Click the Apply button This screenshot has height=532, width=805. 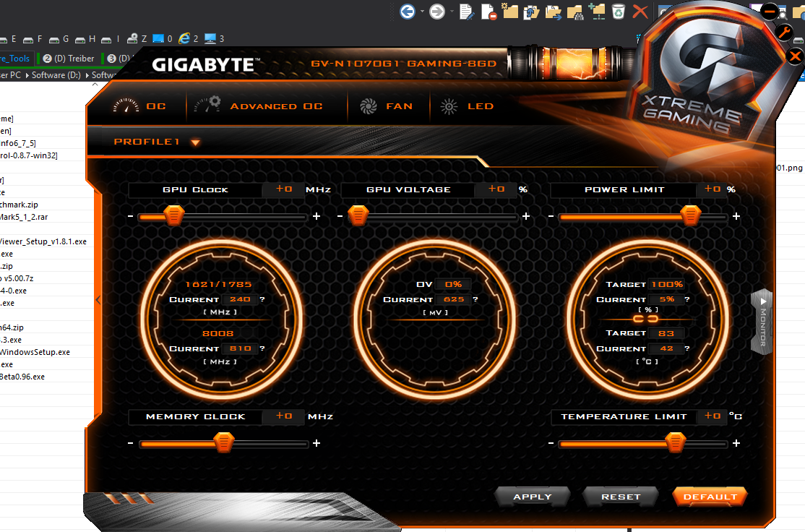[532, 497]
